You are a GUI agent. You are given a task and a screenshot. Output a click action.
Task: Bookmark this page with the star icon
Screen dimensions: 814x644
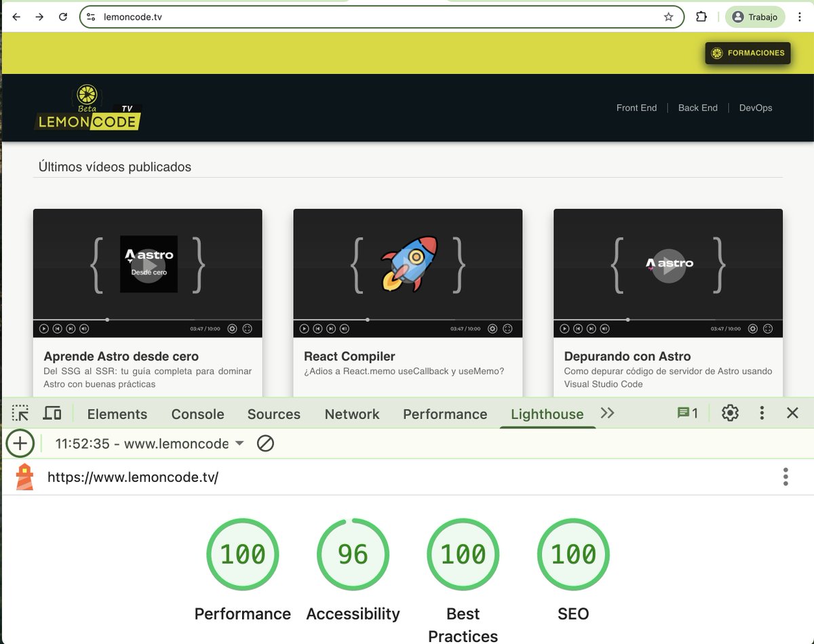pyautogui.click(x=668, y=17)
